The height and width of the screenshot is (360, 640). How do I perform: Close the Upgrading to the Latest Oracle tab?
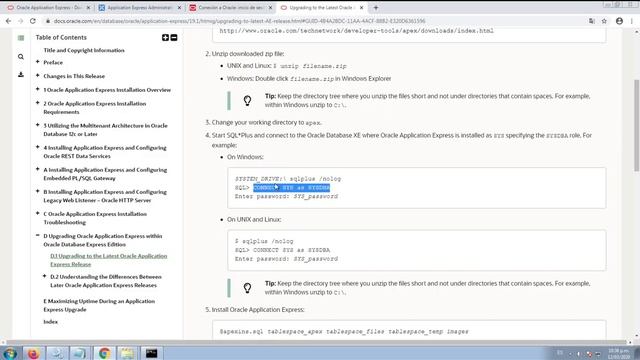click(361, 8)
